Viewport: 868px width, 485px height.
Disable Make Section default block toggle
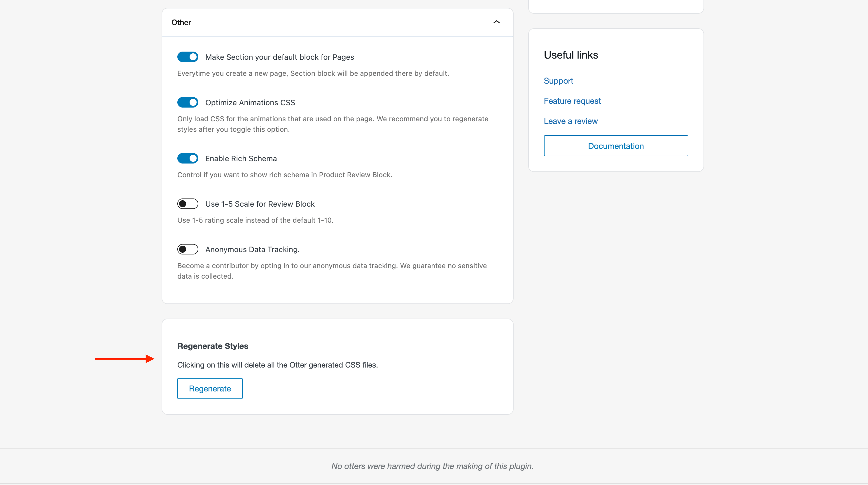point(188,57)
